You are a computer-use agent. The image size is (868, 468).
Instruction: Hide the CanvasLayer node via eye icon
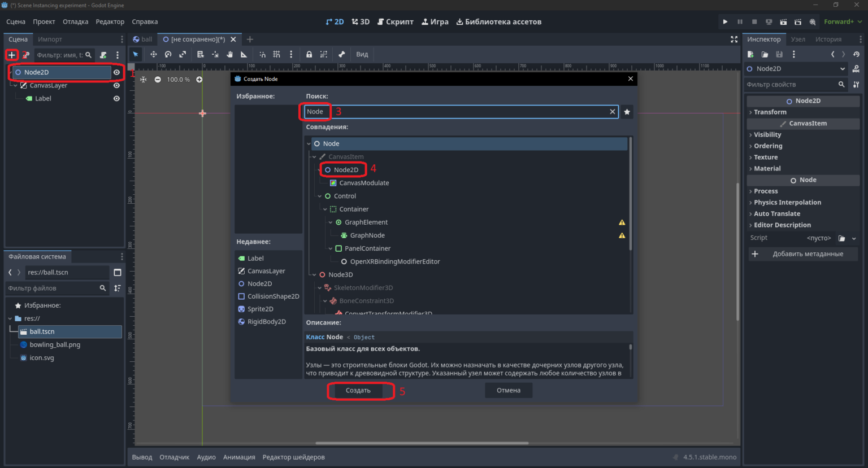click(116, 85)
